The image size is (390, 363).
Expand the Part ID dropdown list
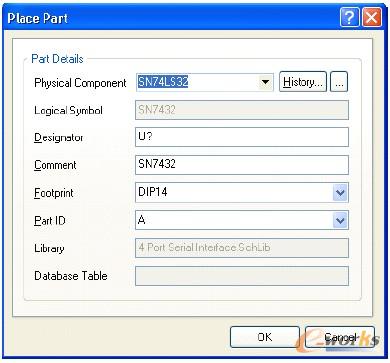coord(340,220)
